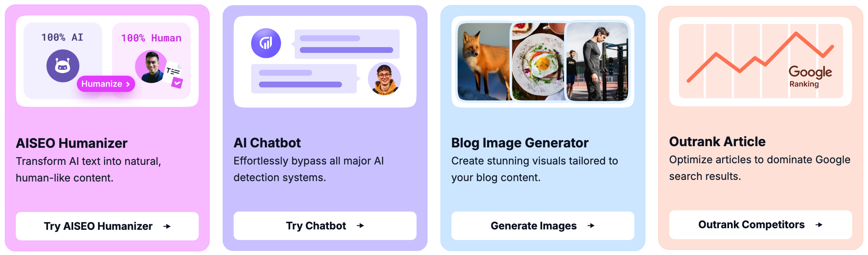Click the pink checkmark badge icon
This screenshot has width=868, height=255.
tap(177, 83)
